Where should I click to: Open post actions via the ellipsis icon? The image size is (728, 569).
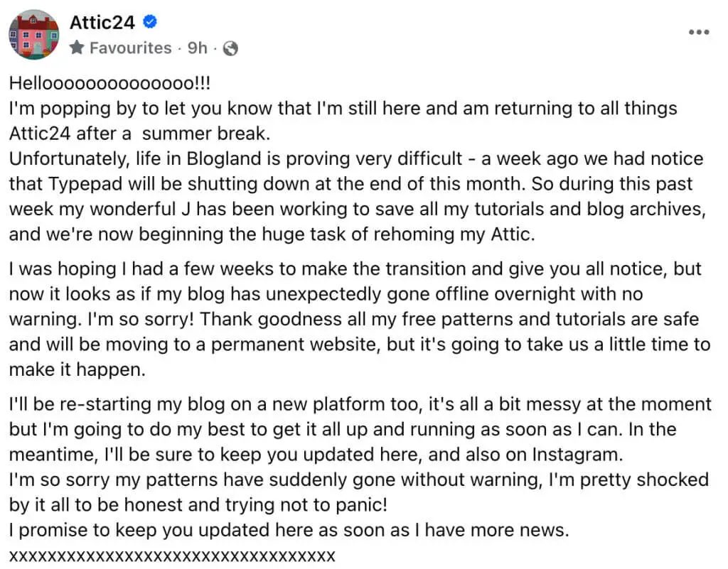point(699,31)
